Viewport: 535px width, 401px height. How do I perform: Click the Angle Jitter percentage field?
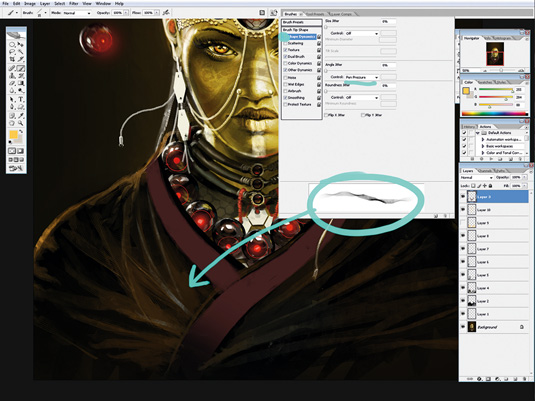(388, 65)
